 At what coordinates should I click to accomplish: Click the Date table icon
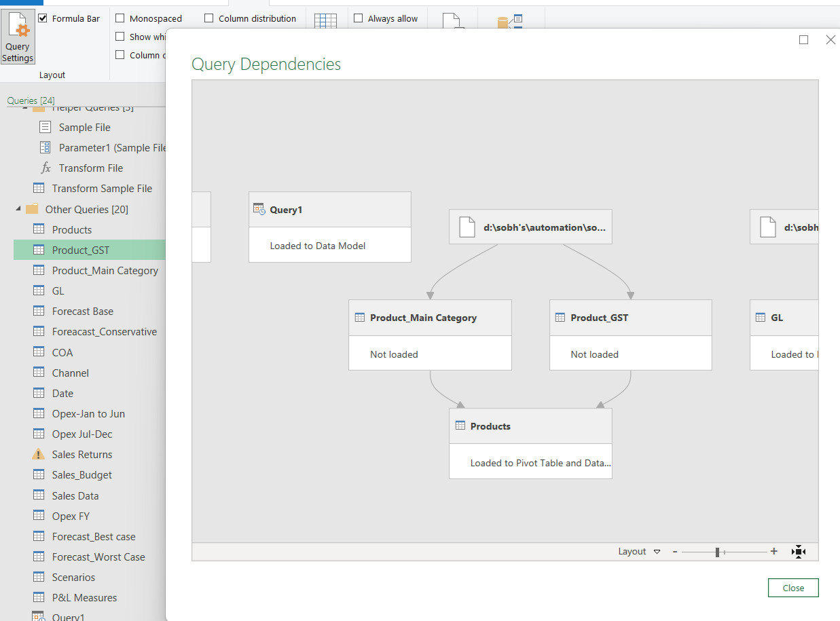[x=39, y=393]
